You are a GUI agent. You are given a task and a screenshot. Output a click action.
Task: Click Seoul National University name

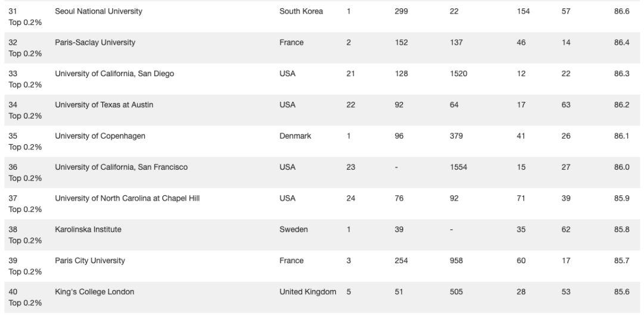pos(98,11)
